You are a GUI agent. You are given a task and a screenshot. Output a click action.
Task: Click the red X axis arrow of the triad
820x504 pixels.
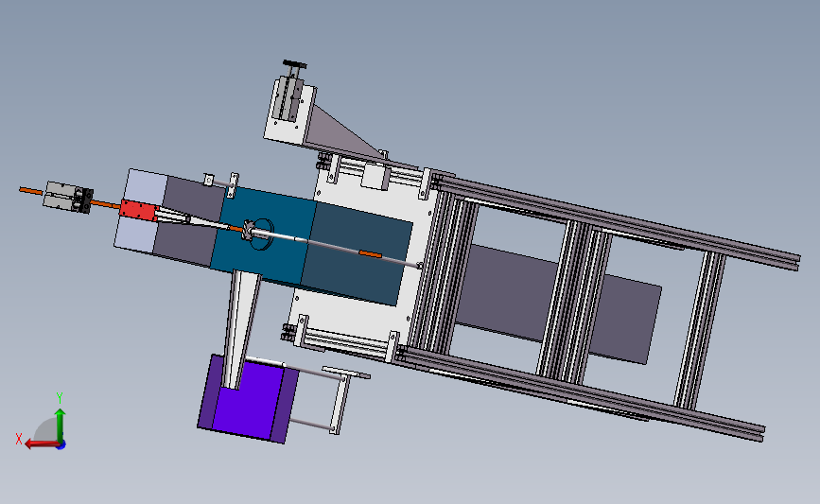coord(41,443)
